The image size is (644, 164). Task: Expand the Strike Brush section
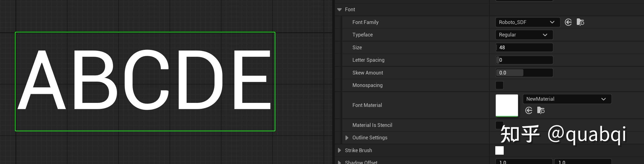point(339,150)
